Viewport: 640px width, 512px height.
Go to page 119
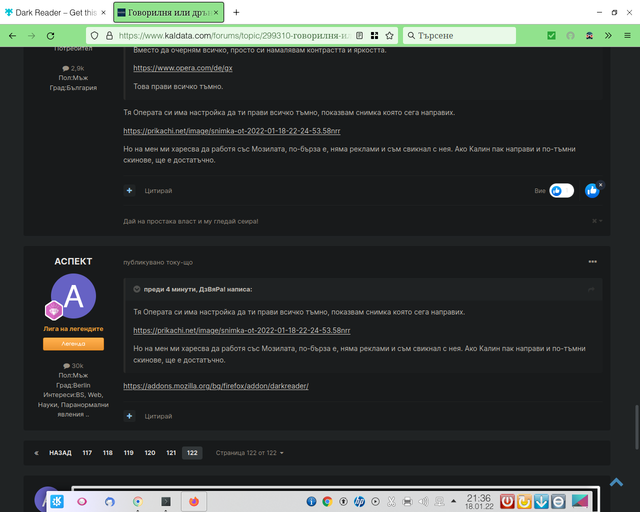(129, 453)
